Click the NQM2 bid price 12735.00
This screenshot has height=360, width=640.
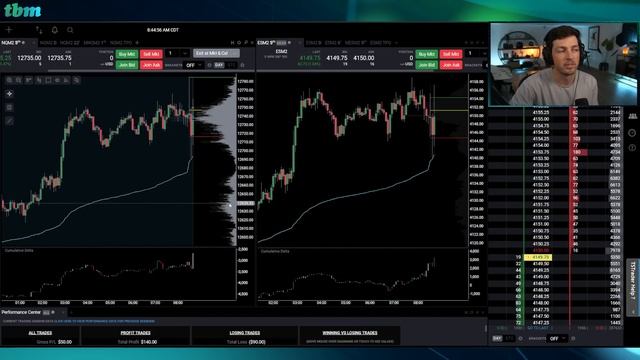tap(29, 58)
